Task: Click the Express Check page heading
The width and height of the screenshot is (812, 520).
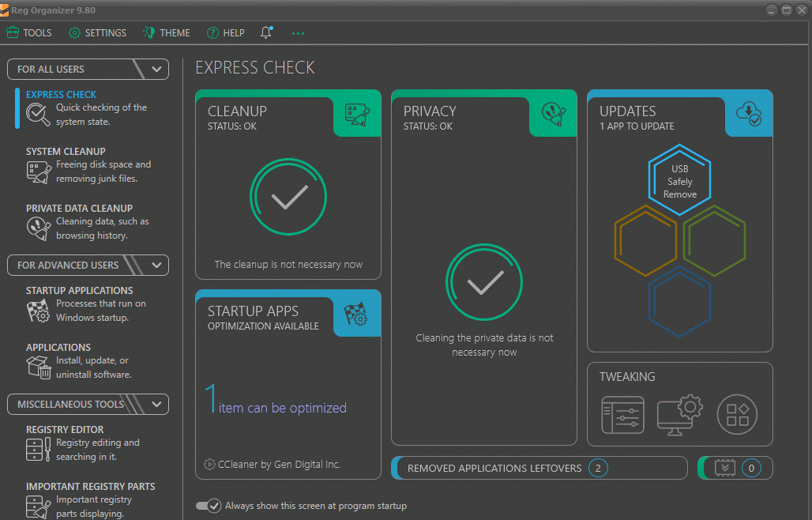Action: [x=255, y=68]
